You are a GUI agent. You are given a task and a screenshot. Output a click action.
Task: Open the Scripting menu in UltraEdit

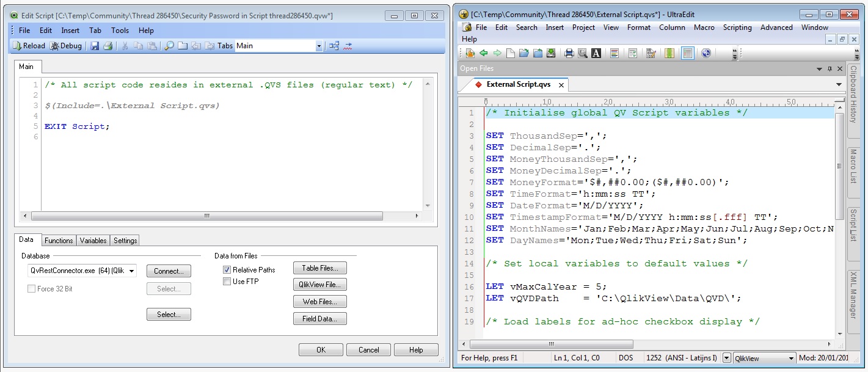[737, 27]
